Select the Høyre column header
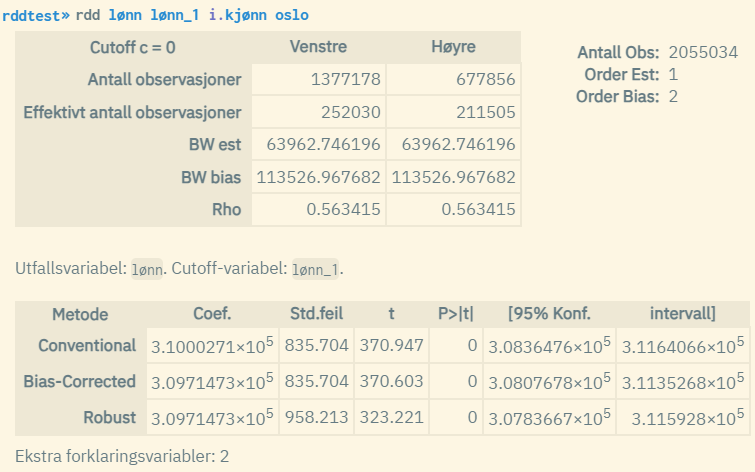 tap(453, 47)
